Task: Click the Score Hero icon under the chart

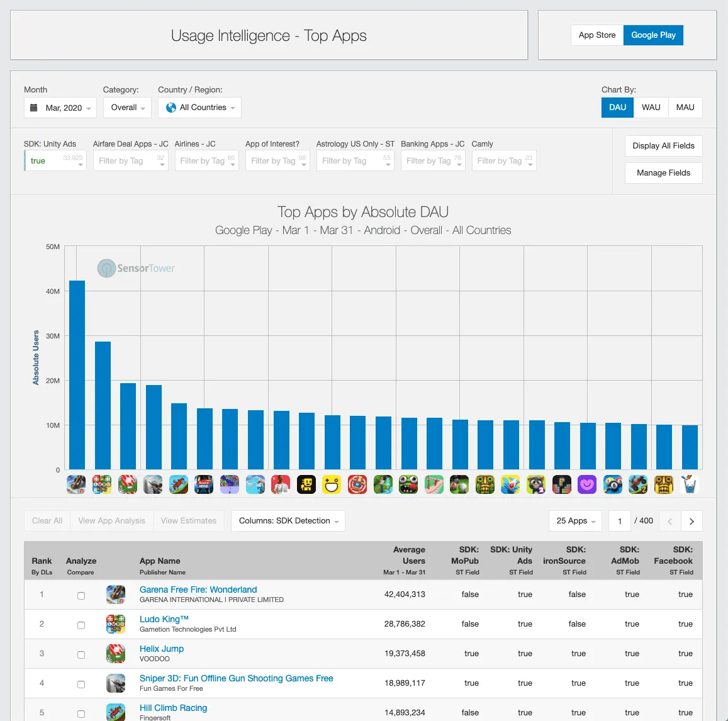Action: (204, 484)
